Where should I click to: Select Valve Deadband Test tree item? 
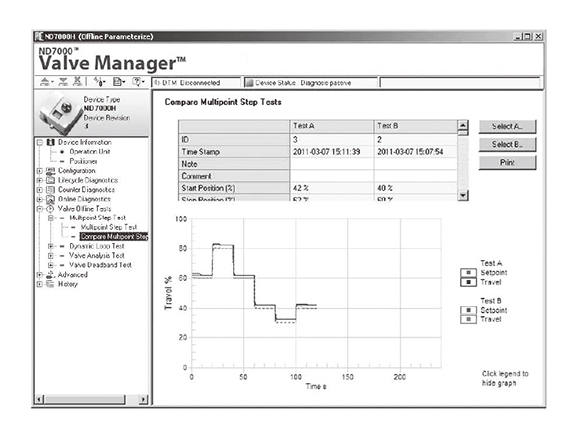click(100, 265)
